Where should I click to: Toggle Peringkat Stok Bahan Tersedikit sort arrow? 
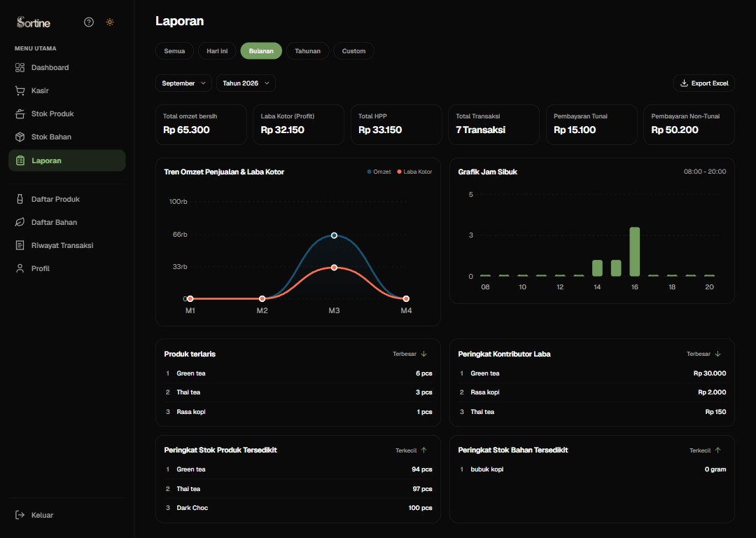coord(718,450)
